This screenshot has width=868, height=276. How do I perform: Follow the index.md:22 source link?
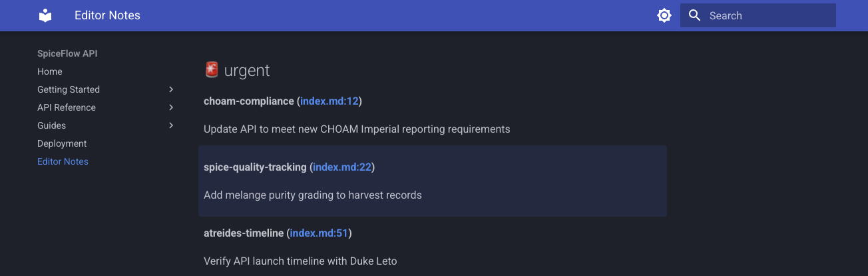coord(342,167)
